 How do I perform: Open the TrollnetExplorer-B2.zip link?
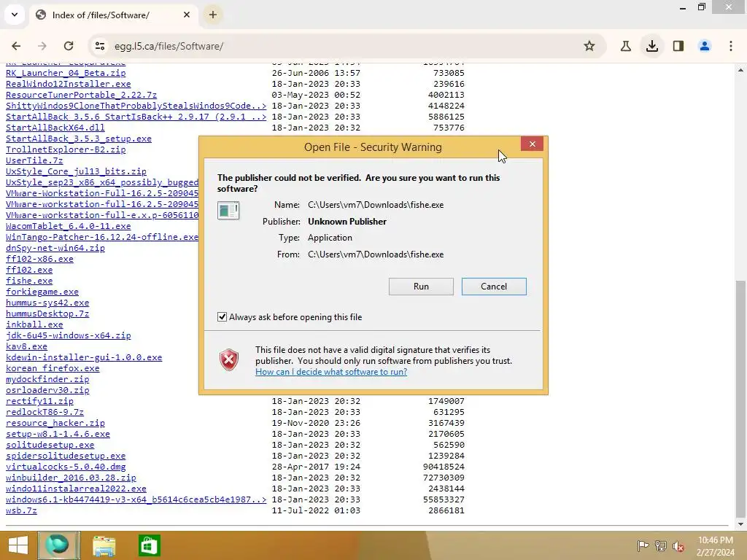(66, 149)
